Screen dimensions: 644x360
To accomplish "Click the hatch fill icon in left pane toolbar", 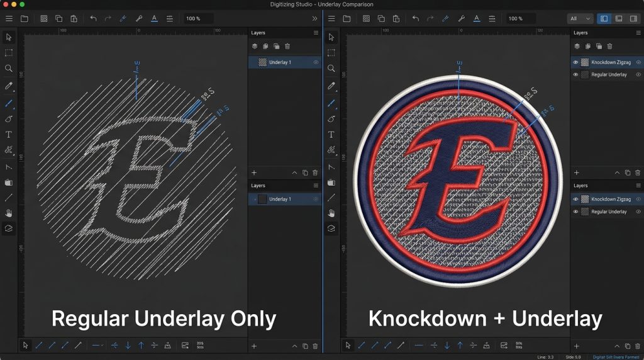I will pyautogui.click(x=43, y=18).
